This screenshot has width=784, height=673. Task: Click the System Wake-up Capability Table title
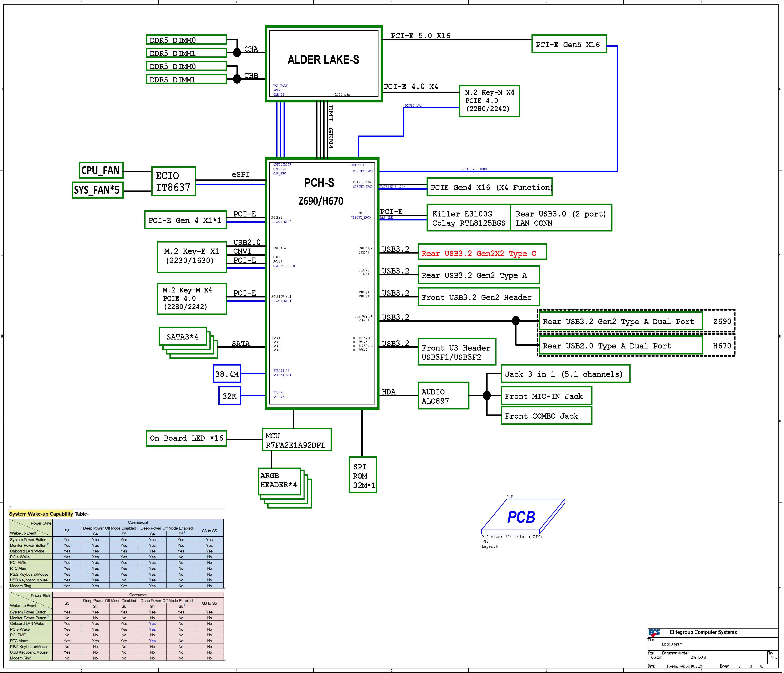(48, 514)
